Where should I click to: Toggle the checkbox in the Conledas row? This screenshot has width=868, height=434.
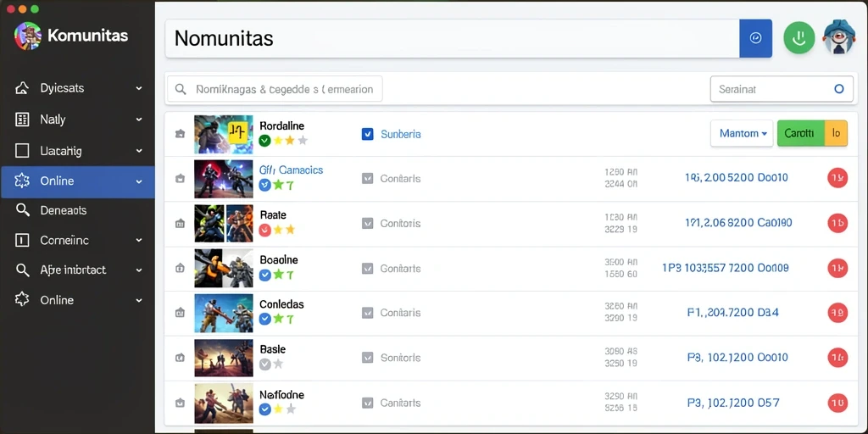[x=367, y=313]
